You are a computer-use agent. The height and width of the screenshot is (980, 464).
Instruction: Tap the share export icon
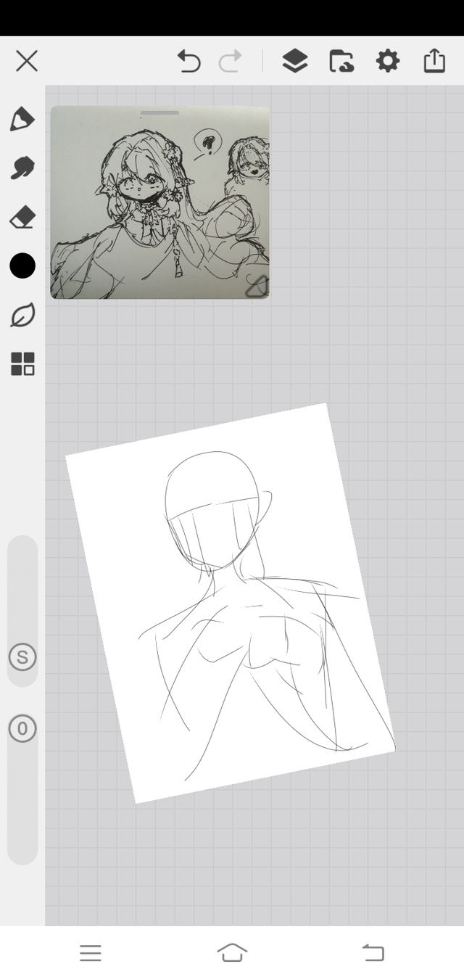[x=434, y=62]
